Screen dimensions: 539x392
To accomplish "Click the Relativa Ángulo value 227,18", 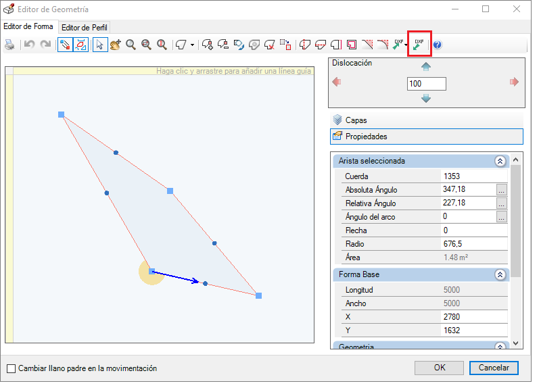I will pos(469,203).
